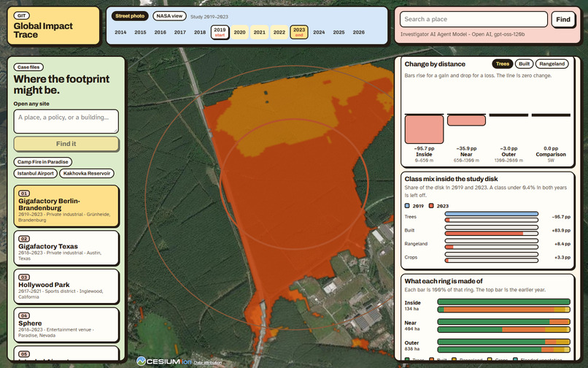Viewport: 588px width, 368px height.
Task: Open Gigafactory Berlin-Brandenburg case file
Action: point(66,206)
